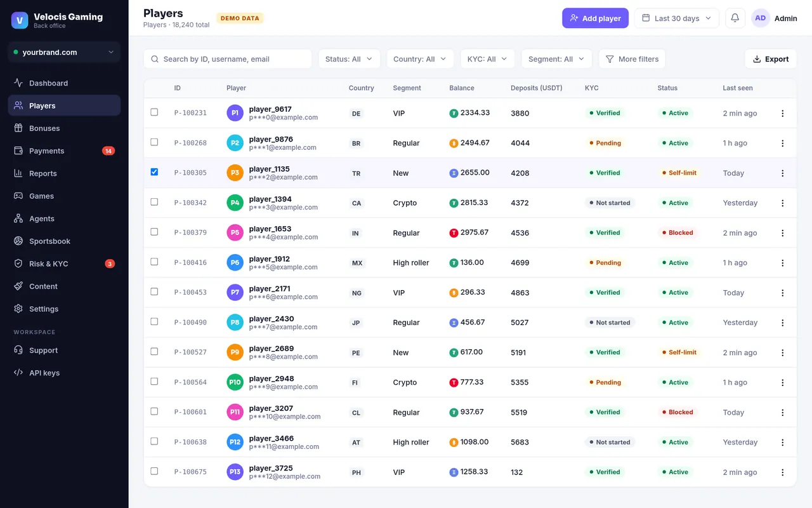812x508 pixels.
Task: Open the Last 30 days date range
Action: (x=677, y=18)
